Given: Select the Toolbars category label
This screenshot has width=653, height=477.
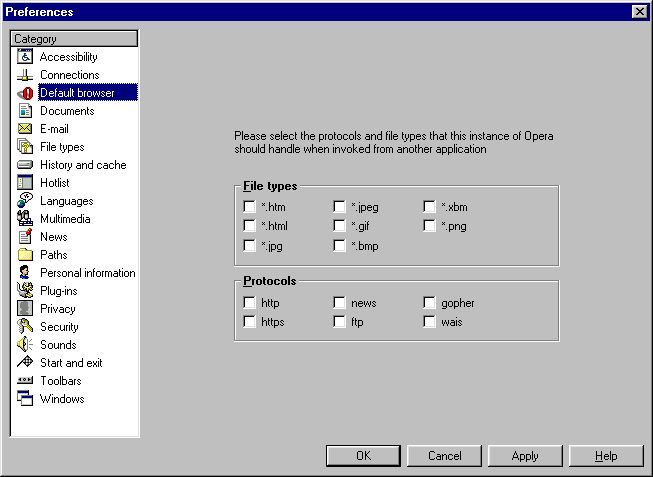Looking at the screenshot, I should [61, 381].
